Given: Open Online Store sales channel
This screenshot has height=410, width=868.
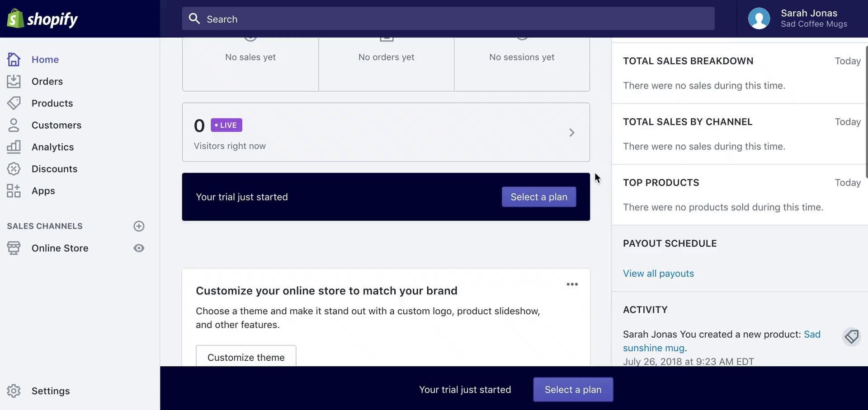Looking at the screenshot, I should pos(60,248).
